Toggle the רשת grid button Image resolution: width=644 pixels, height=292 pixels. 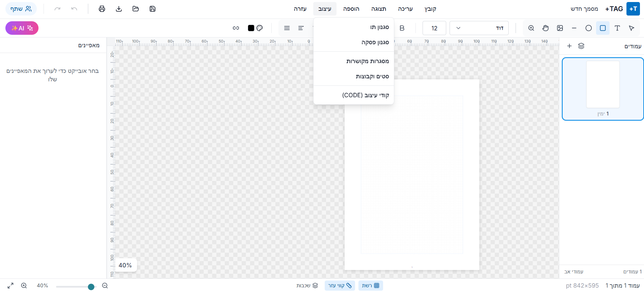pyautogui.click(x=371, y=286)
